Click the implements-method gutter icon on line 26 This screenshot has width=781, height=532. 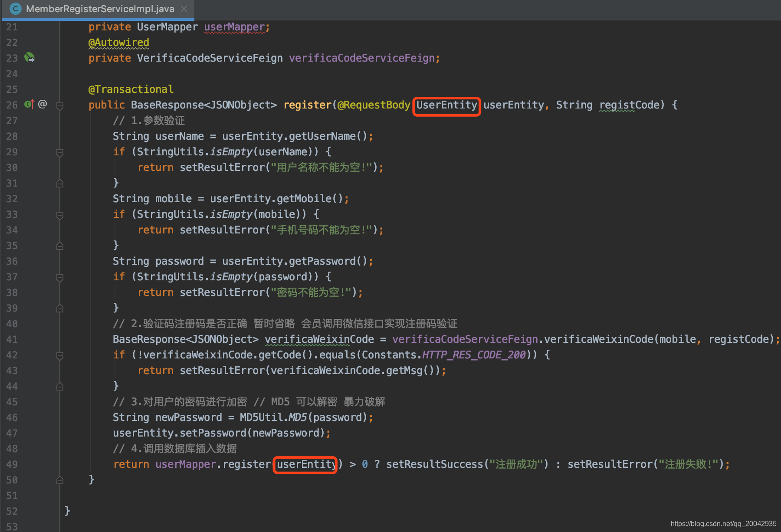click(29, 104)
